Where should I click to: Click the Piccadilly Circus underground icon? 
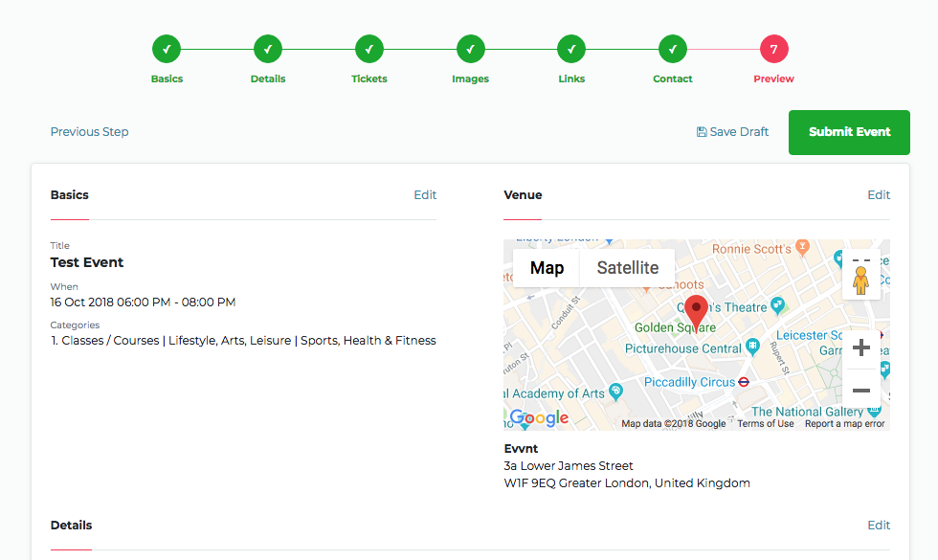(744, 382)
